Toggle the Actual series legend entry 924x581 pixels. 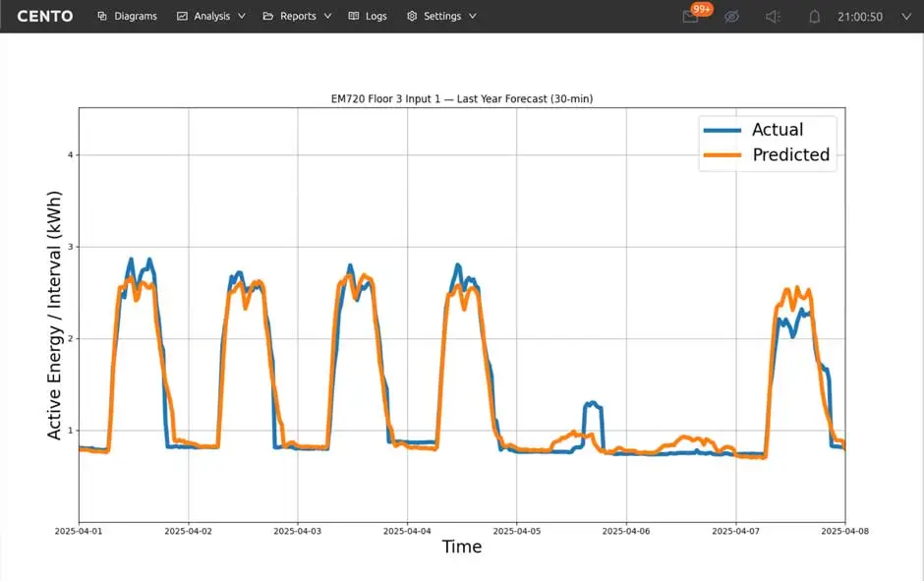coord(777,130)
